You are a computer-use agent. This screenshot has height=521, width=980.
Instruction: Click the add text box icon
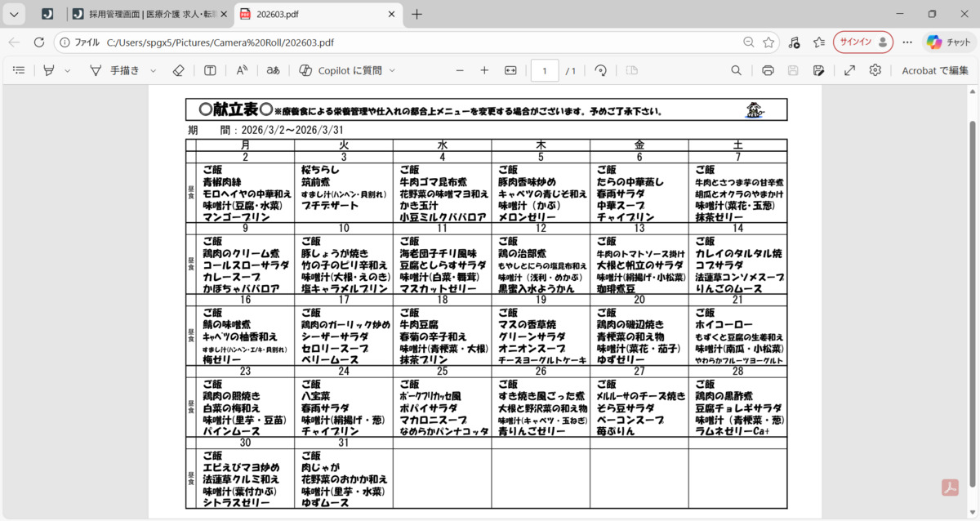(210, 71)
